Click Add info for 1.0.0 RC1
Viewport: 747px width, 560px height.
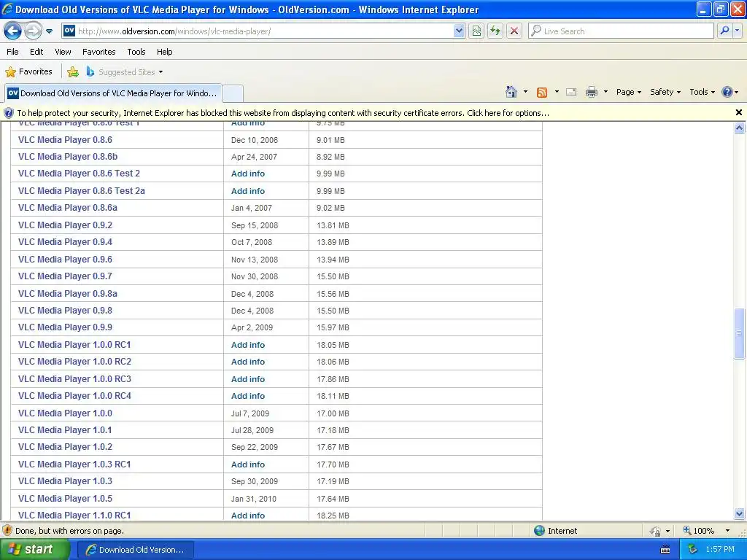(x=248, y=345)
